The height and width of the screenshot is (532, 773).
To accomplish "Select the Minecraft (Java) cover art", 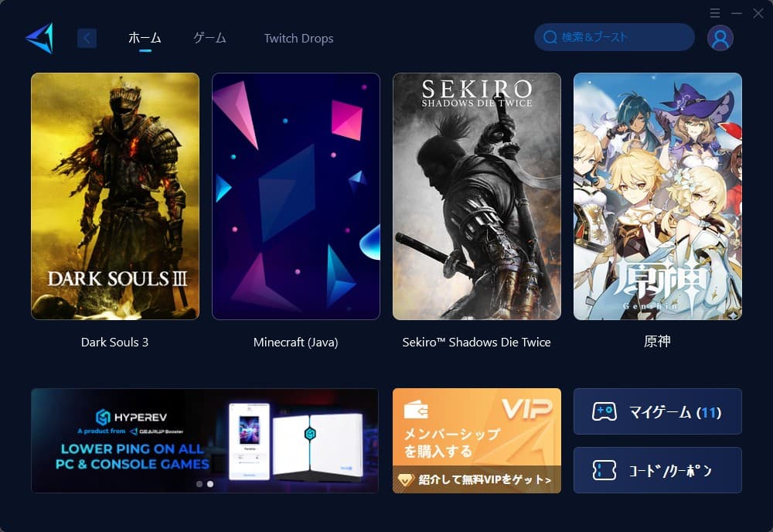I will click(x=296, y=196).
